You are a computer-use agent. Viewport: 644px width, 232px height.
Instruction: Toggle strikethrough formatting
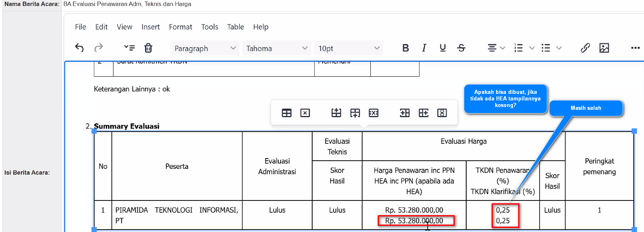click(x=461, y=48)
